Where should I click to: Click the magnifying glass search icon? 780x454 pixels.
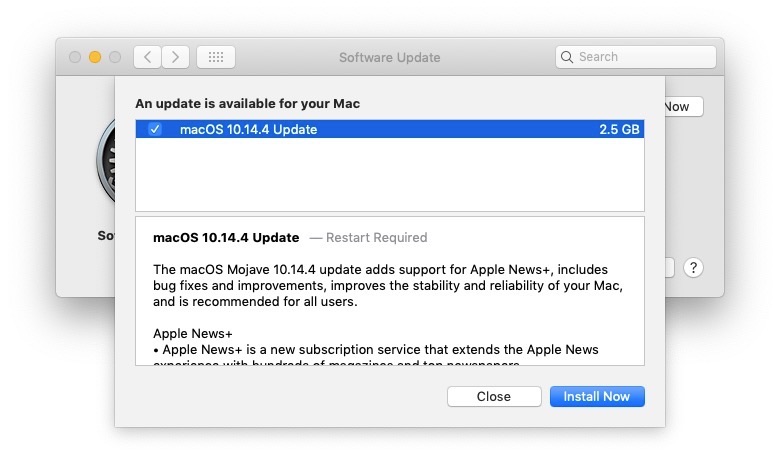[568, 57]
